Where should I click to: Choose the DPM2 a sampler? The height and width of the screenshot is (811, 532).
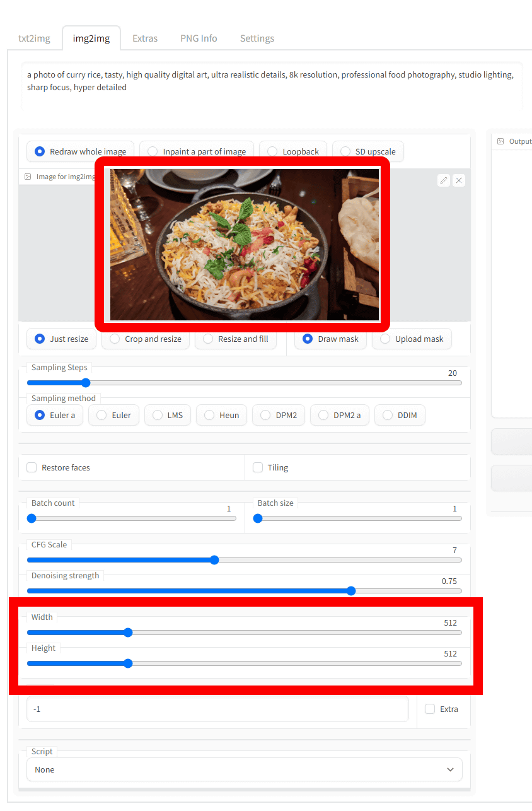point(339,415)
